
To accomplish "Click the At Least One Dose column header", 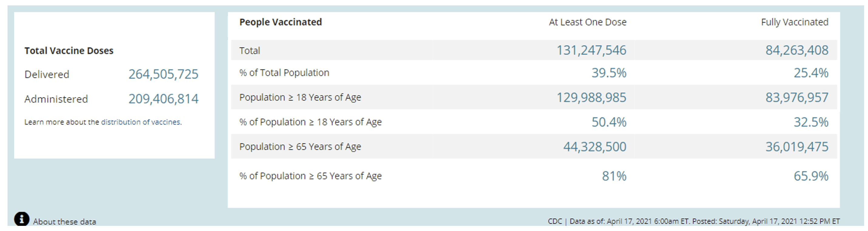I will [x=588, y=22].
